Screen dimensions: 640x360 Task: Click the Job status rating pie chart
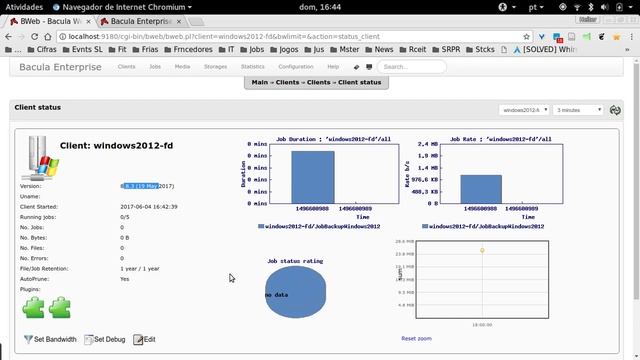tap(296, 292)
